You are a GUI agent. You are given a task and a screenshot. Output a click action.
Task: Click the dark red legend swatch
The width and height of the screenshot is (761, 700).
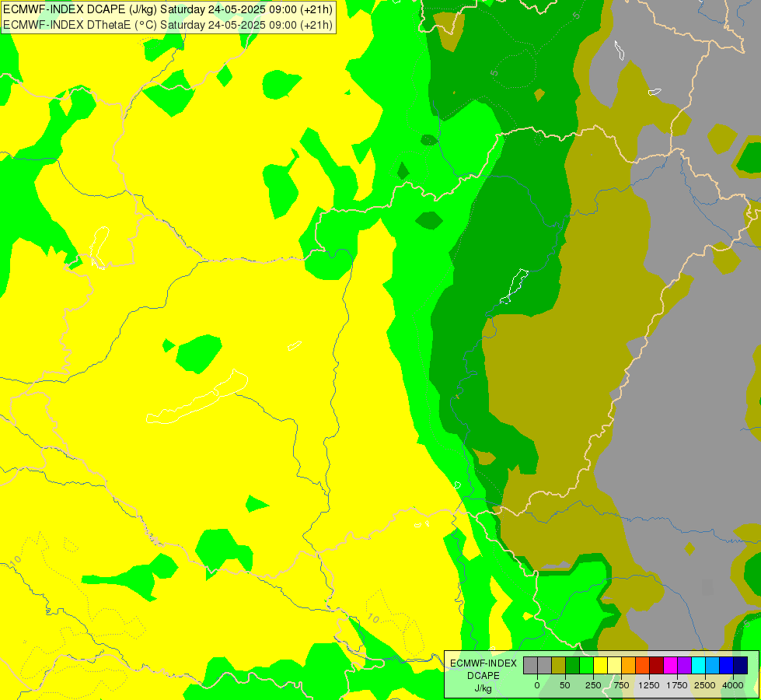point(657,666)
